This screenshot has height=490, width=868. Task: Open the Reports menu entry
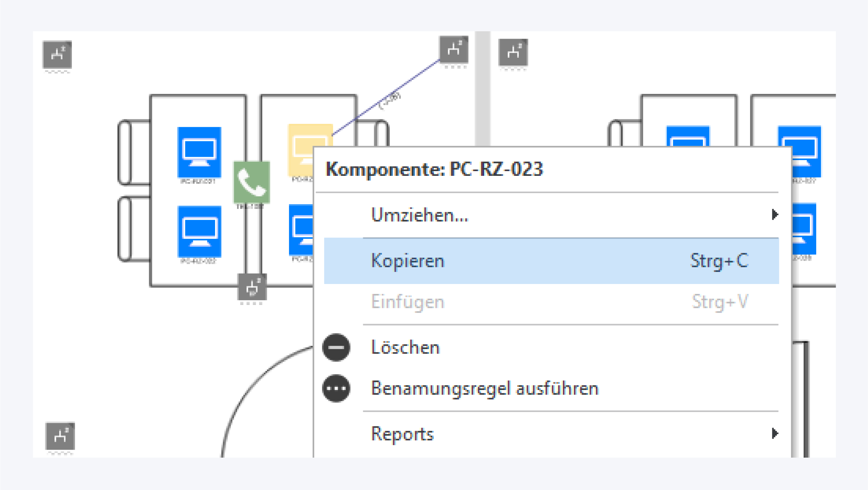(x=403, y=434)
